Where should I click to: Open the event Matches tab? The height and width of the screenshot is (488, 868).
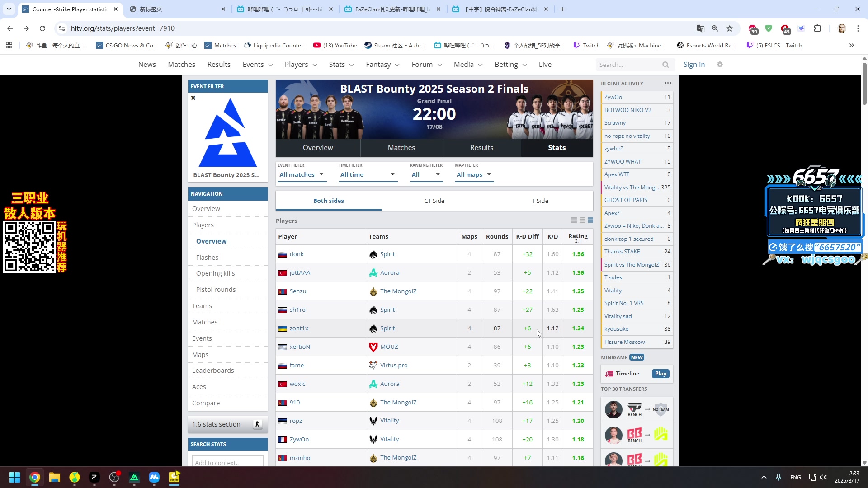401,148
